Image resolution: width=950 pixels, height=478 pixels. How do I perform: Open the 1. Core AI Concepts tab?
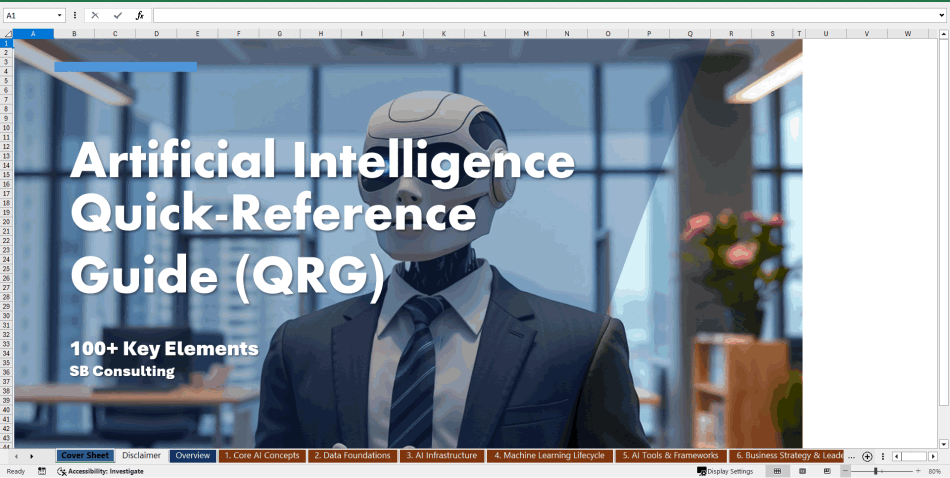262,456
